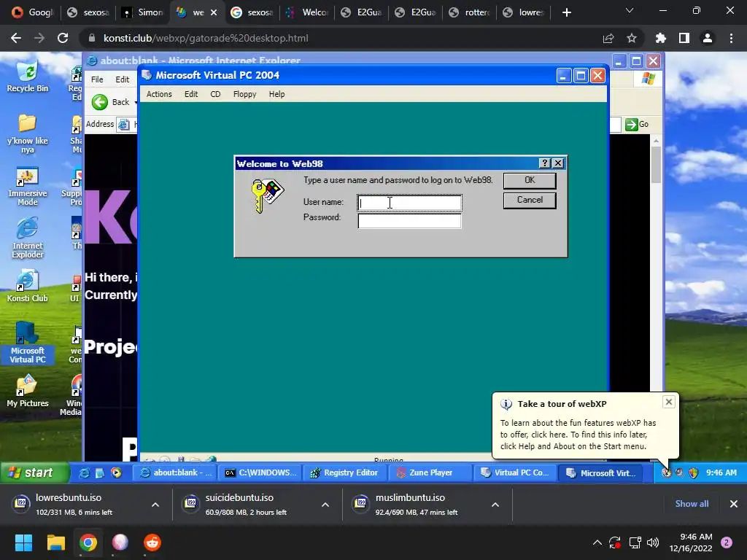Show hidden icons in Windows system tray
Screen dimensions: 747x560
(x=597, y=542)
